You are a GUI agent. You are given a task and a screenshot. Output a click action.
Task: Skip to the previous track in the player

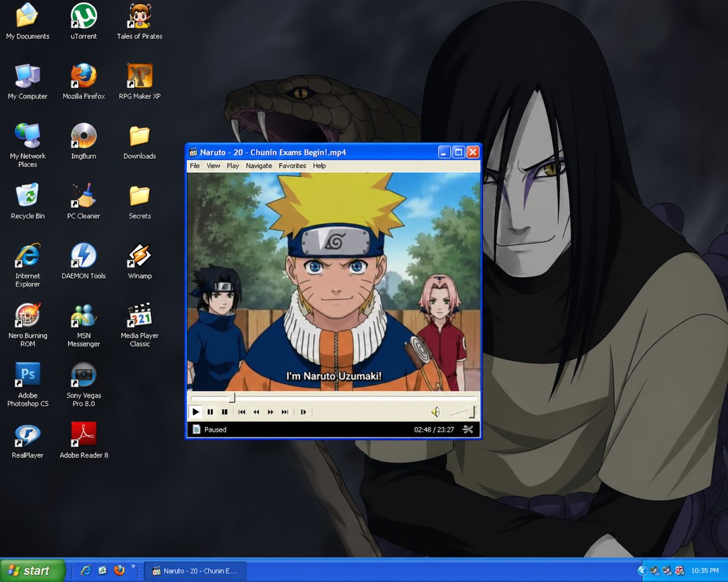point(241,412)
